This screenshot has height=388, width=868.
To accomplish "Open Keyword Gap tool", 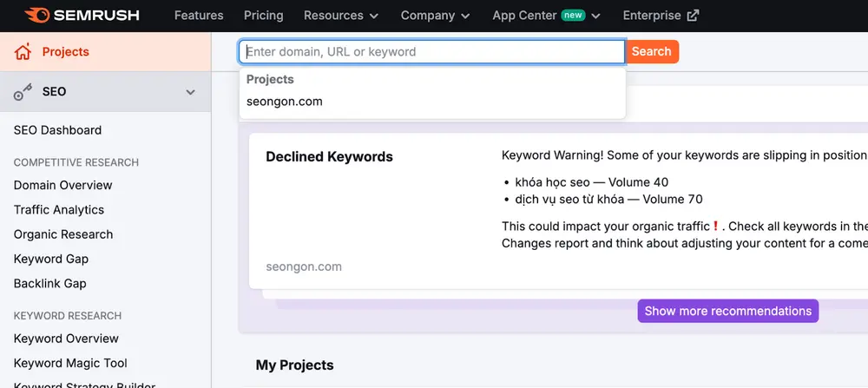I will [x=51, y=259].
